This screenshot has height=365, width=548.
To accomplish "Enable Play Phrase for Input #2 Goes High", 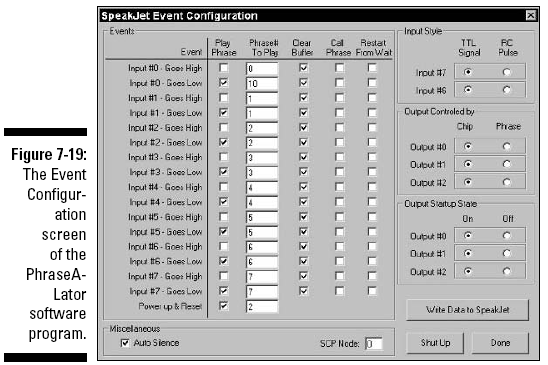I will (x=223, y=127).
